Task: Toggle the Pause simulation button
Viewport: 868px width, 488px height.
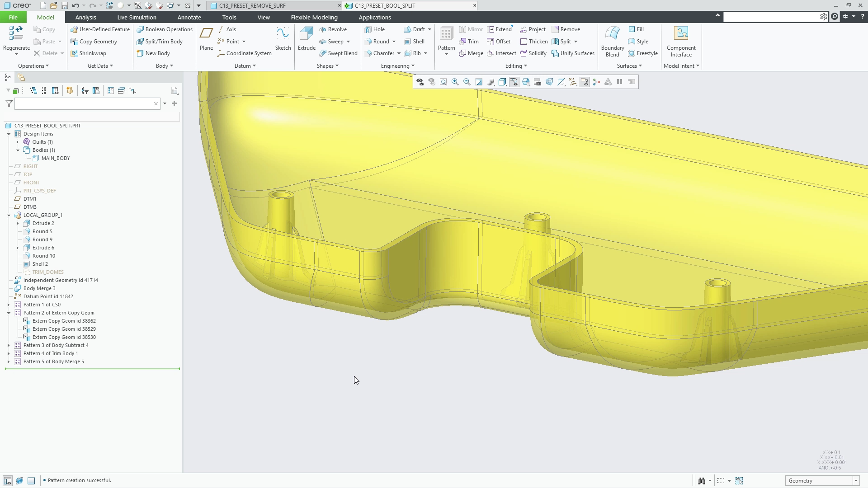Action: click(x=620, y=82)
